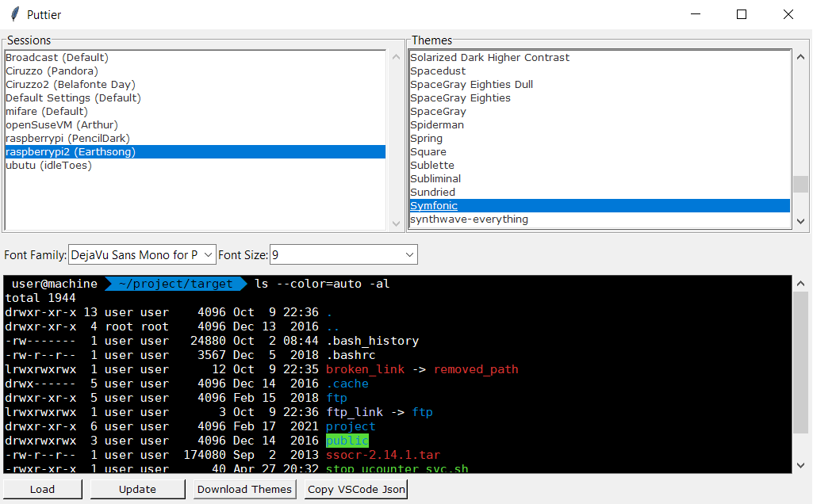813x504 pixels.
Task: Click the Update button
Action: coord(137,490)
